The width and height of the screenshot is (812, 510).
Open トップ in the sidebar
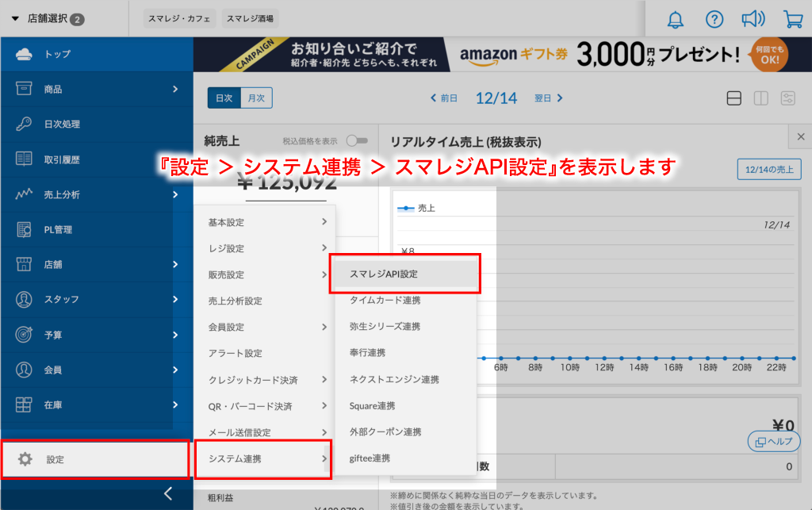pyautogui.click(x=96, y=54)
